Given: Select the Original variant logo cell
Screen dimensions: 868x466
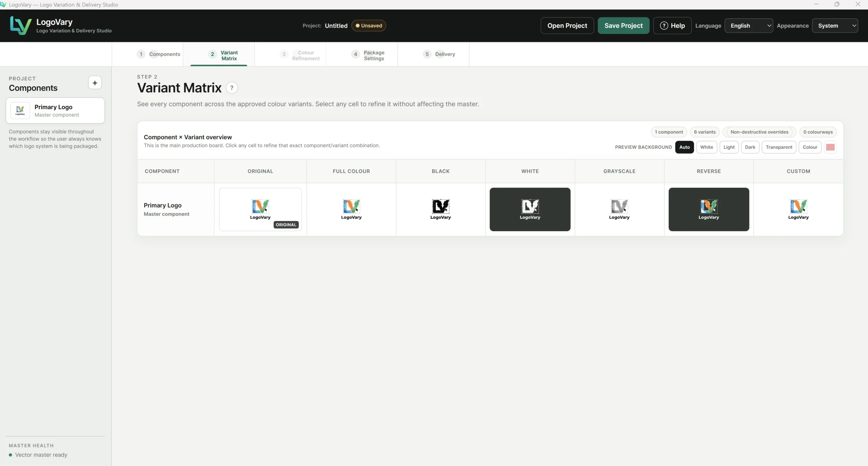Looking at the screenshot, I should point(260,209).
